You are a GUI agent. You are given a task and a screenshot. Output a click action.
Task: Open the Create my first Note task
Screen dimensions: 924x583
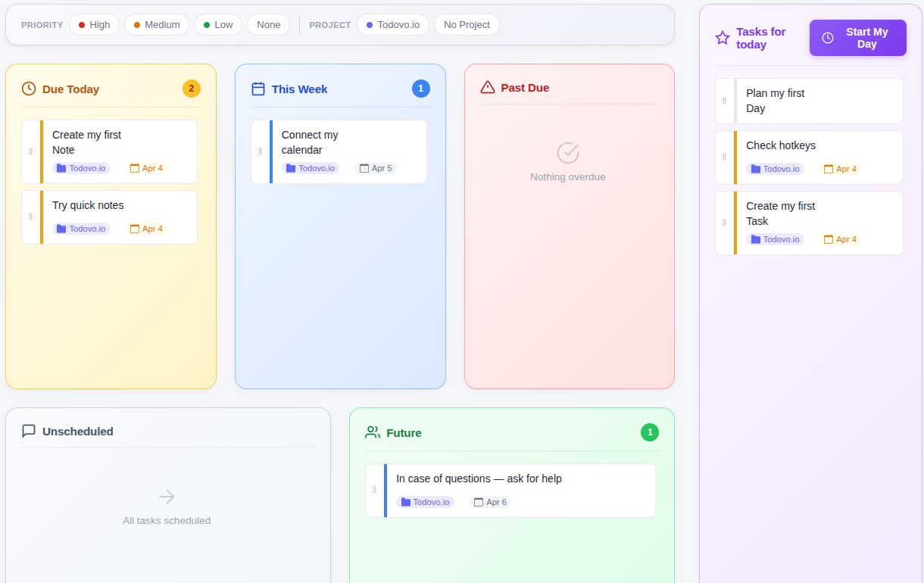(109, 151)
